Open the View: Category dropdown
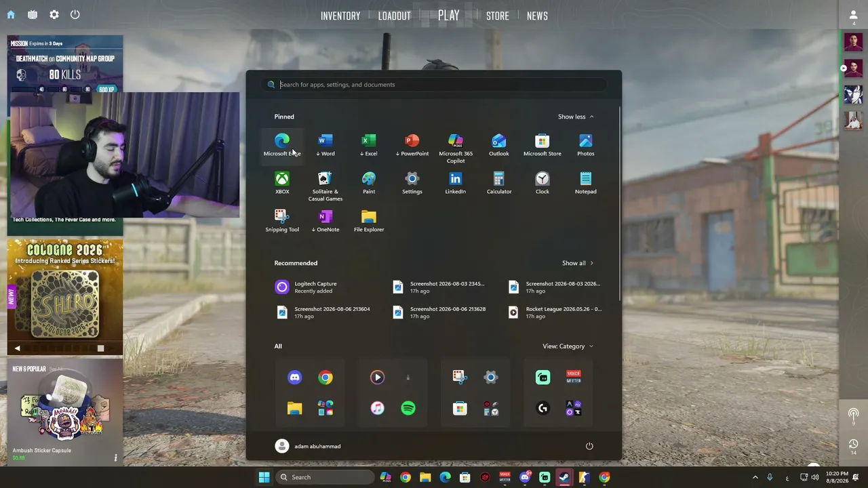Viewport: 868px width, 488px height. [x=568, y=346]
